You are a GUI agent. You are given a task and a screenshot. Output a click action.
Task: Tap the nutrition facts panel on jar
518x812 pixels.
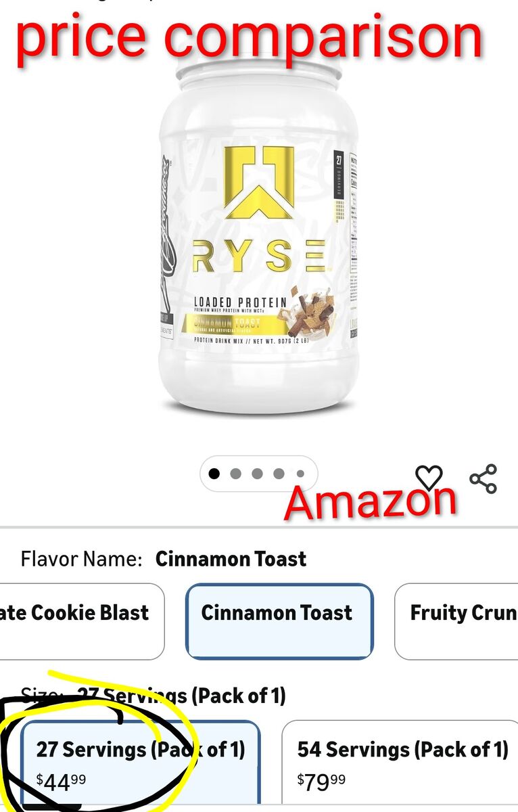coord(354,244)
